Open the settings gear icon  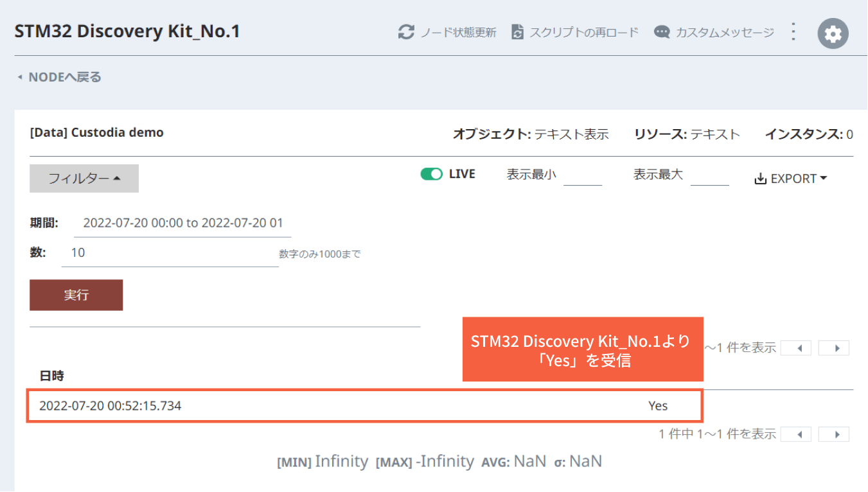pos(833,32)
